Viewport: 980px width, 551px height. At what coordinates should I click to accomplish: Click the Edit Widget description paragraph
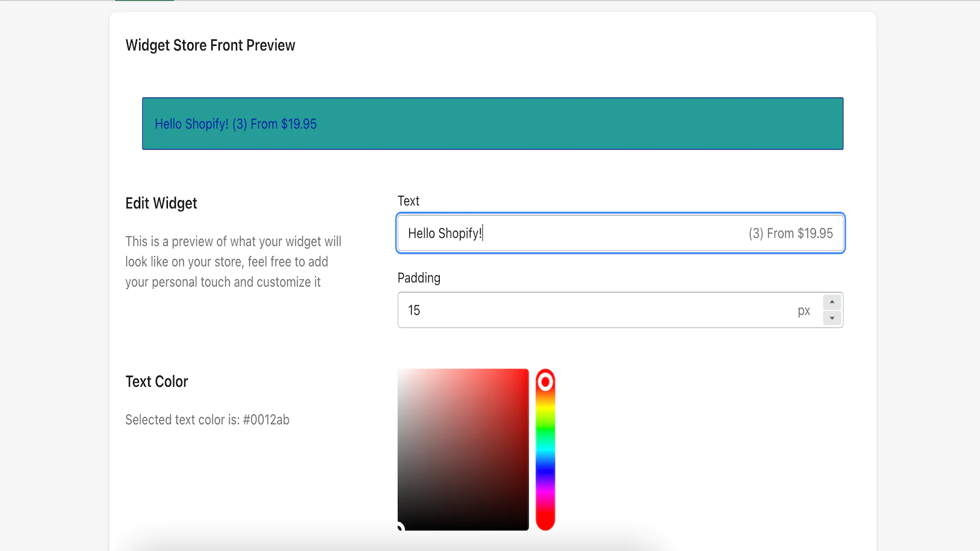pyautogui.click(x=233, y=262)
